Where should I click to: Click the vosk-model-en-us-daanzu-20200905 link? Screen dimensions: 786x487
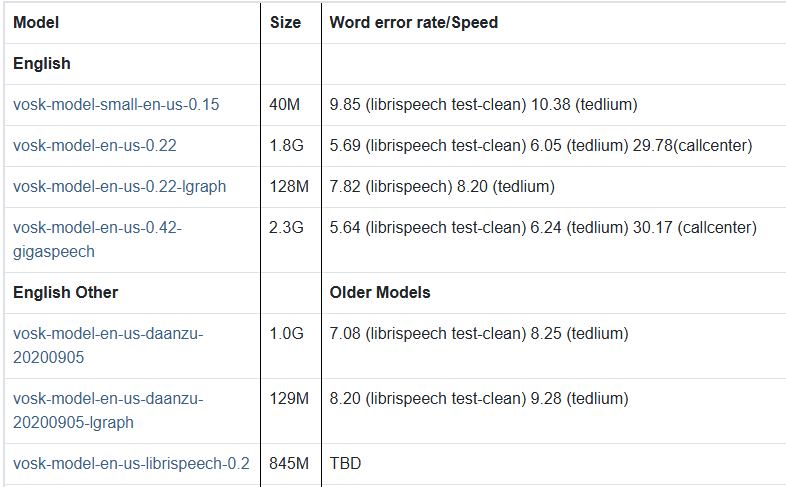[108, 345]
